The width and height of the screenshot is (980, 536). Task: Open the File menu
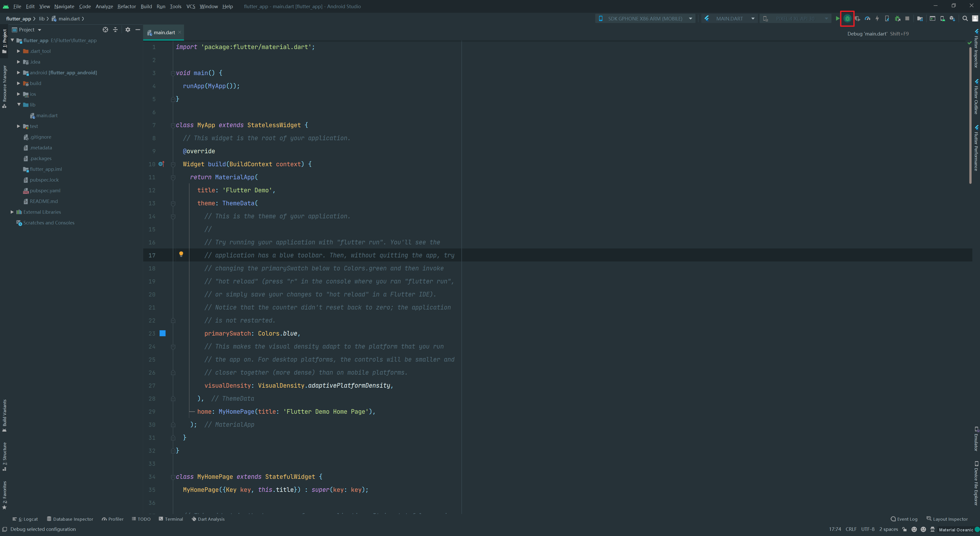(x=17, y=6)
